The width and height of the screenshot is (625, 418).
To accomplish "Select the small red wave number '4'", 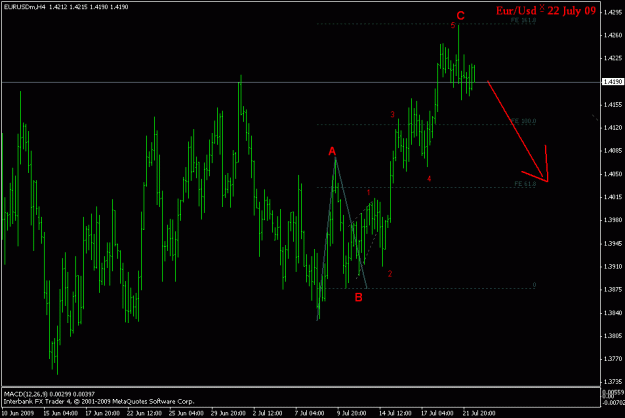I will [x=429, y=179].
